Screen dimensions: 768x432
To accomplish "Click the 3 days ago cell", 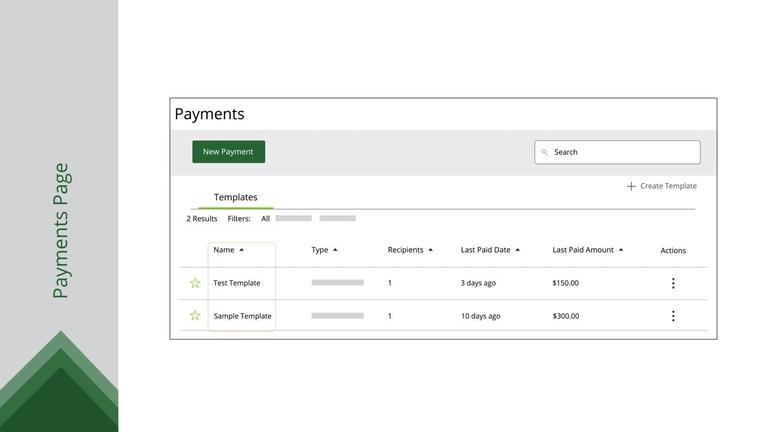I will point(478,283).
